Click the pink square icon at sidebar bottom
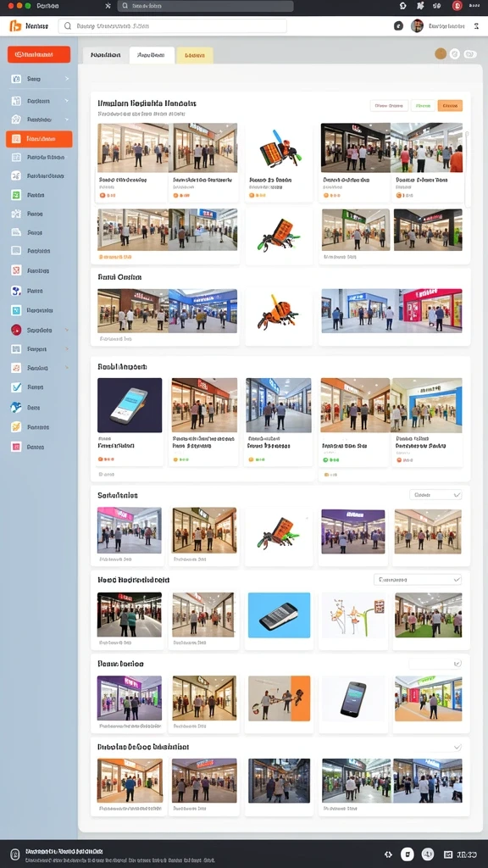Viewport: 488px width, 868px height. [16, 447]
